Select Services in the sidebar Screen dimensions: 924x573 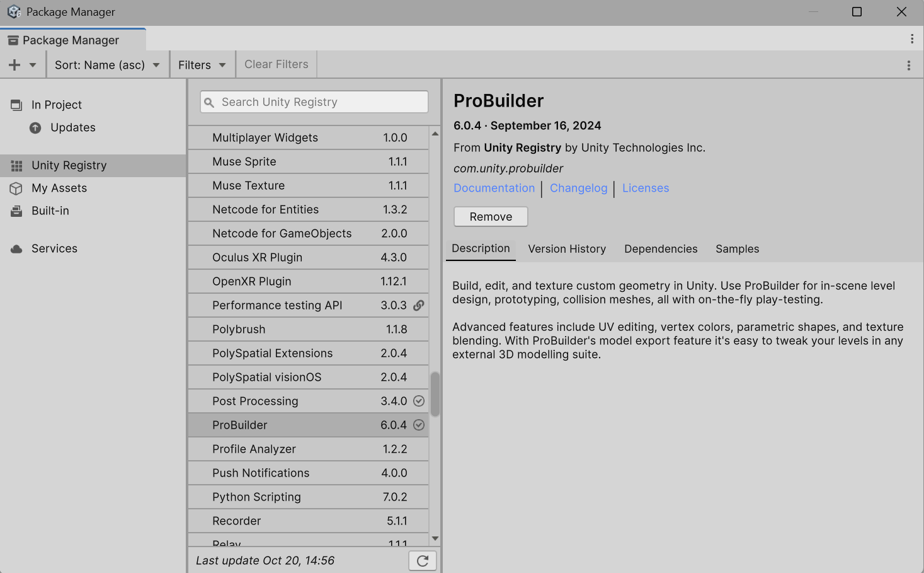pos(93,248)
